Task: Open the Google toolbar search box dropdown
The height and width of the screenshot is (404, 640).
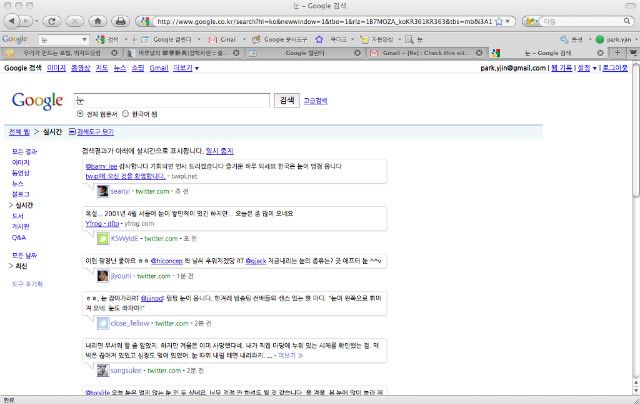Action: tap(84, 40)
